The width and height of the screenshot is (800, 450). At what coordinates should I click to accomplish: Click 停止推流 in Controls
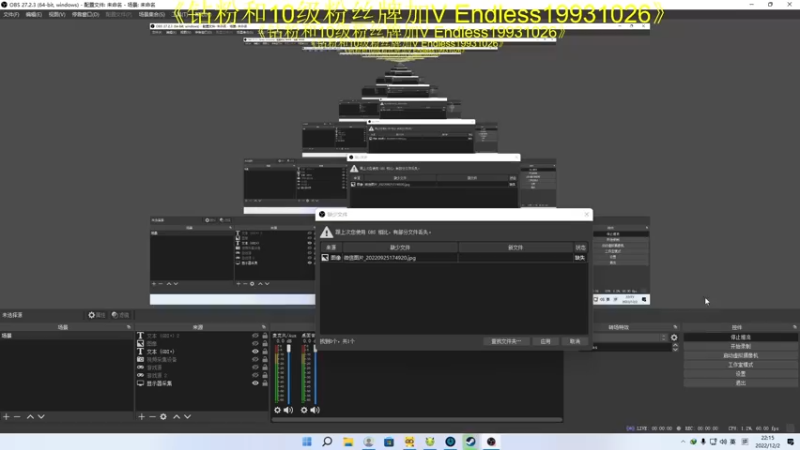[x=740, y=337]
